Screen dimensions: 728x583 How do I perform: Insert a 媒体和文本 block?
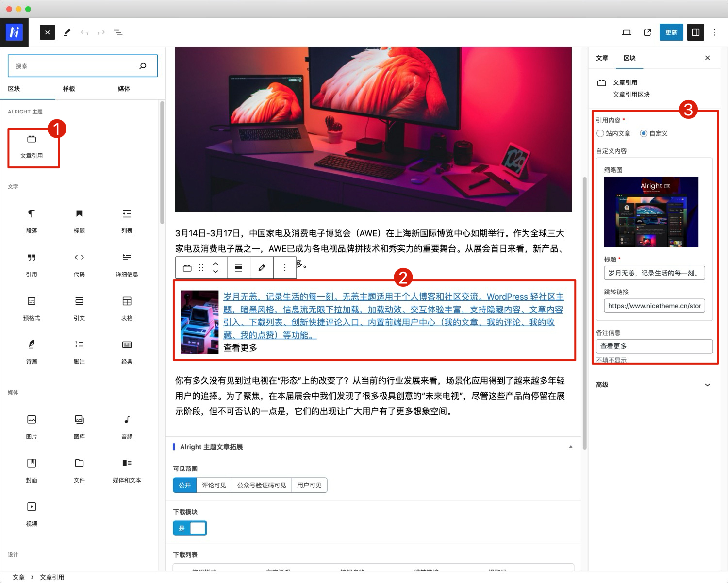pyautogui.click(x=127, y=470)
